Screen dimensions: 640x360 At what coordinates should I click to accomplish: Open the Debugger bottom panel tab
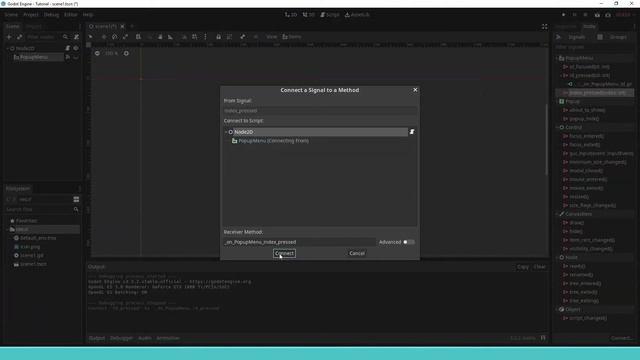[121, 338]
